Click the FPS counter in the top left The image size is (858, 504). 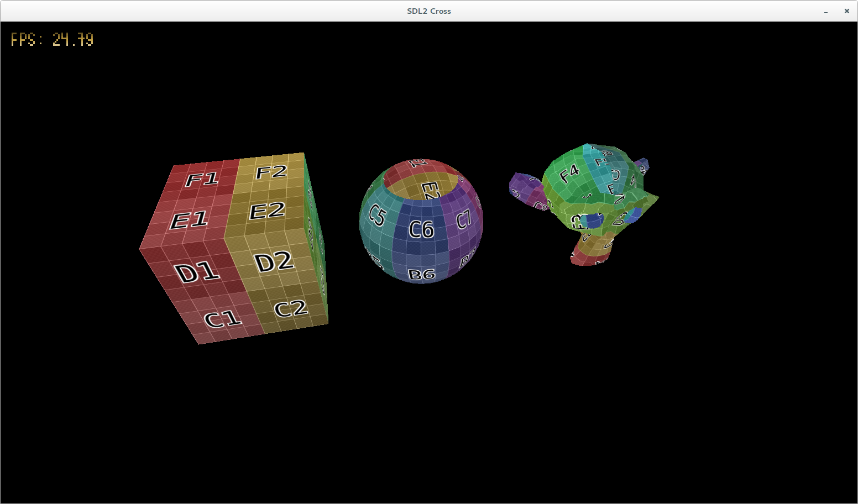(53, 39)
